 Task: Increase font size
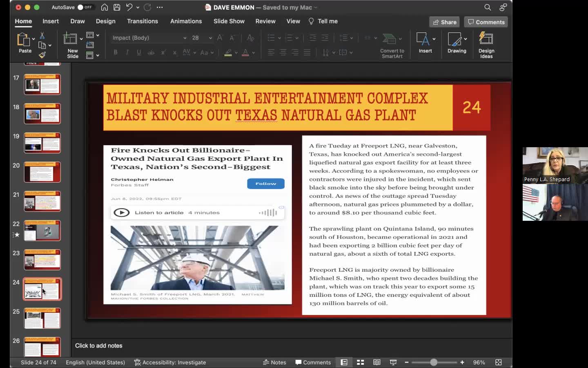(x=220, y=38)
